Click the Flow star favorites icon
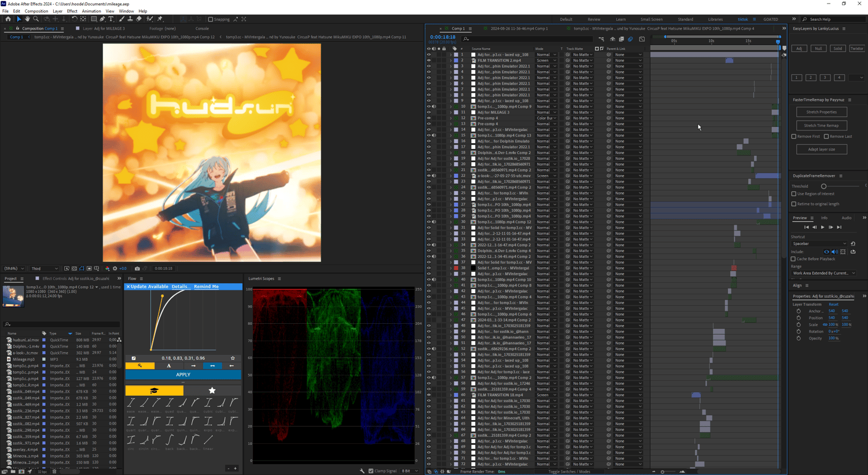Screen dimensions: 868x475 [212, 390]
